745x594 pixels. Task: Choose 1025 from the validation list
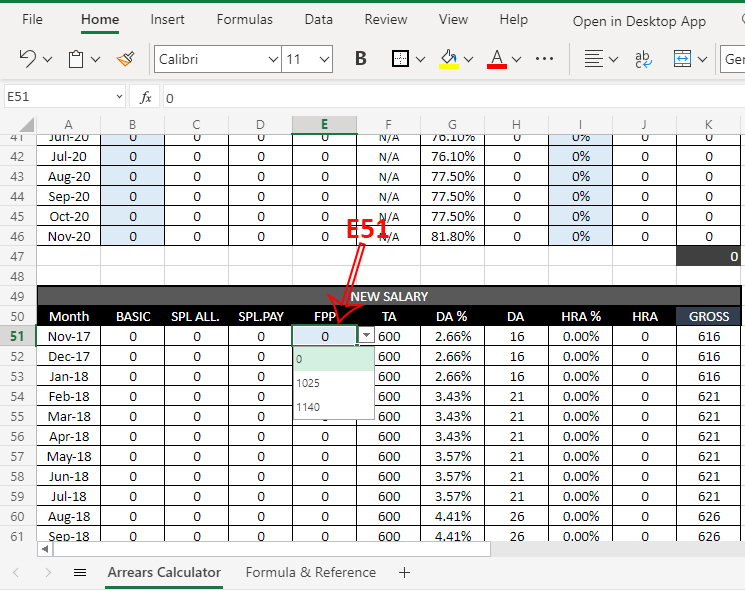pyautogui.click(x=308, y=383)
